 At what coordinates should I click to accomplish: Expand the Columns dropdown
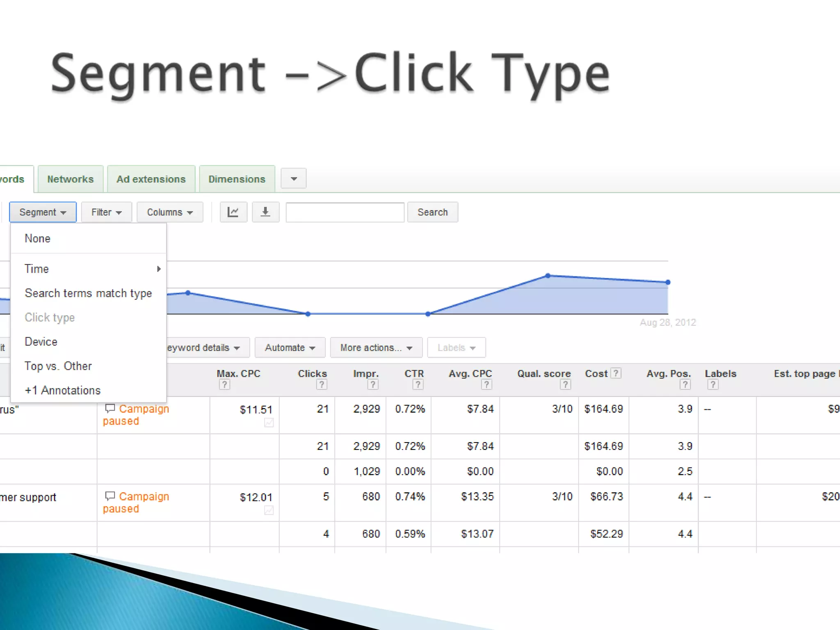169,212
